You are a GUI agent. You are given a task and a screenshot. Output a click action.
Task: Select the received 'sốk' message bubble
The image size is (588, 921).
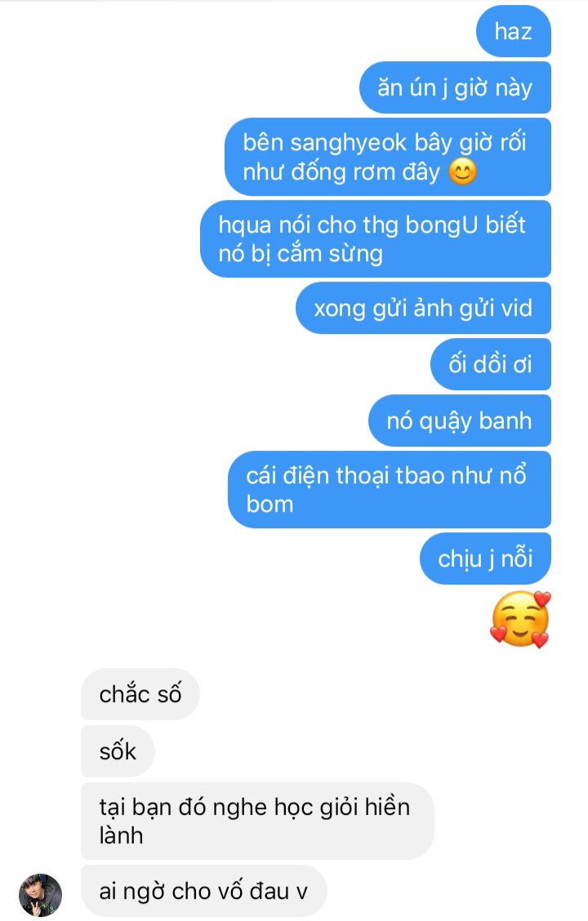tap(118, 751)
